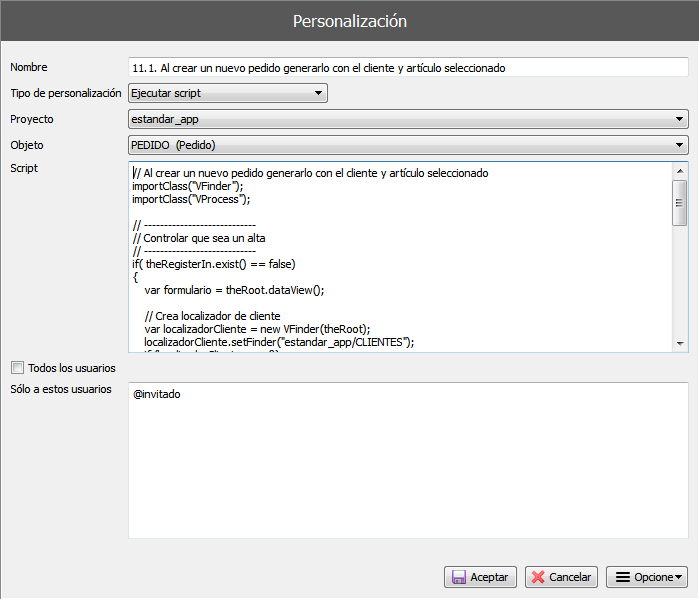Click the script scrollbar up arrow
Image resolution: width=699 pixels, height=599 pixels.
(680, 171)
